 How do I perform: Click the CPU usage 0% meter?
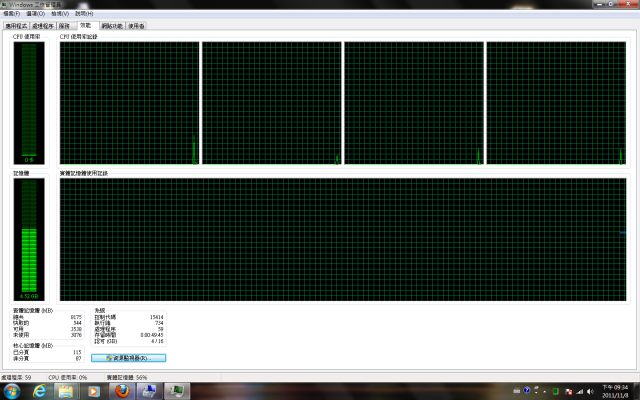tap(29, 103)
